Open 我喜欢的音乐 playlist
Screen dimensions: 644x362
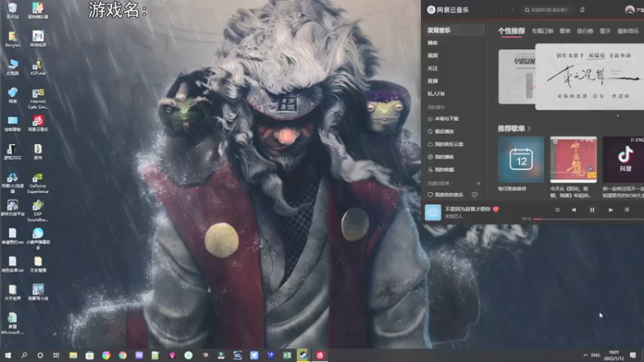(446, 195)
